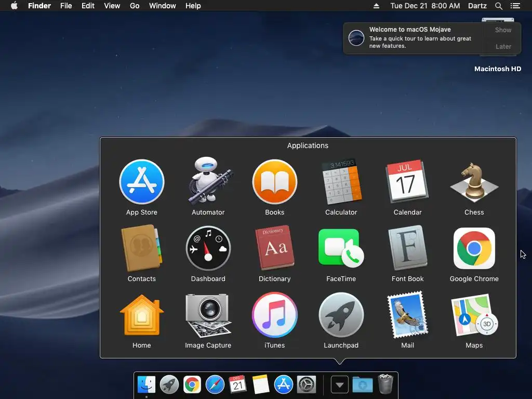Viewport: 532px width, 399px height.
Task: Open the View menu
Action: [x=112, y=6]
